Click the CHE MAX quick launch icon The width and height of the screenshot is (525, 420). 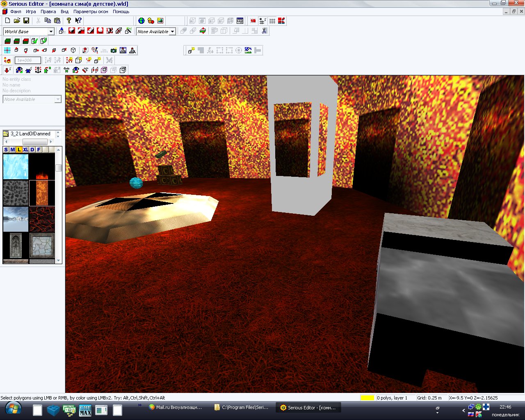[x=85, y=410]
